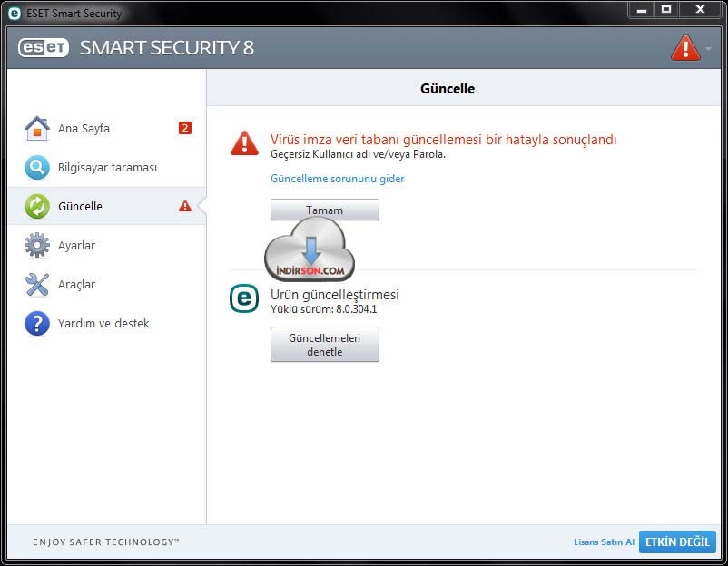Viewport: 728px width, 566px height.
Task: Click the Tamam button
Action: coord(325,210)
